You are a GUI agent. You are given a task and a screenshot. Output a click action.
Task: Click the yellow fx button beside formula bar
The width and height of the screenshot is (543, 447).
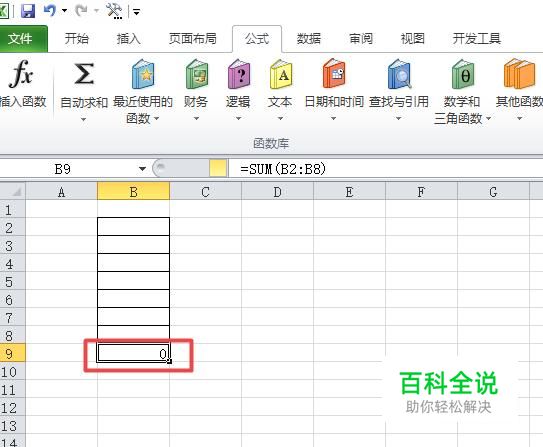(x=218, y=168)
